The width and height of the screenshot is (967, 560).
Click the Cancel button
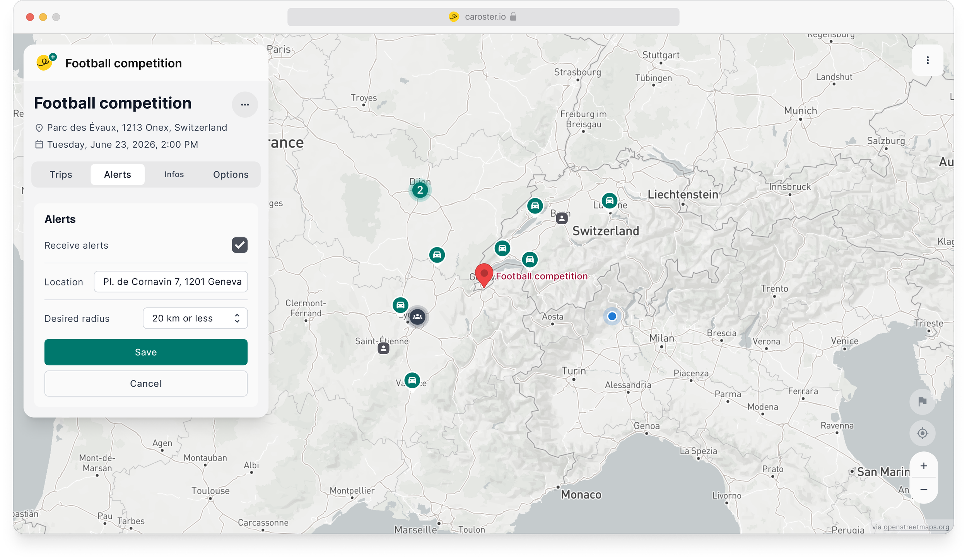coord(146,384)
